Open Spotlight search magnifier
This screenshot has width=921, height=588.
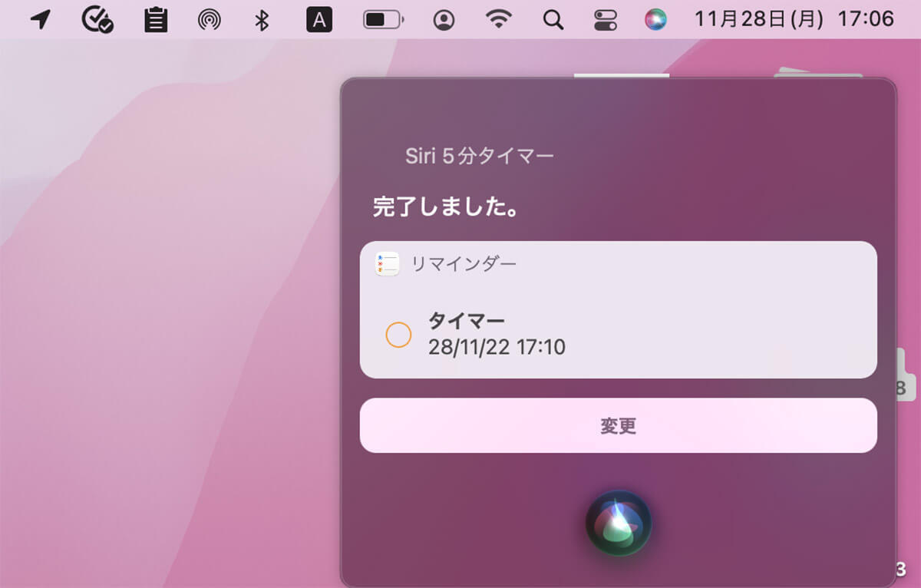tap(553, 19)
